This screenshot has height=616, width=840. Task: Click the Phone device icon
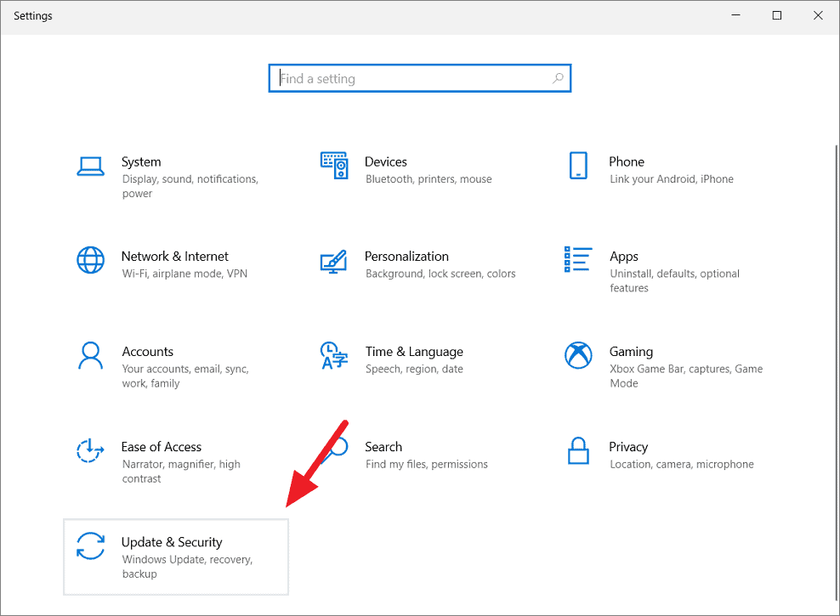click(x=579, y=167)
